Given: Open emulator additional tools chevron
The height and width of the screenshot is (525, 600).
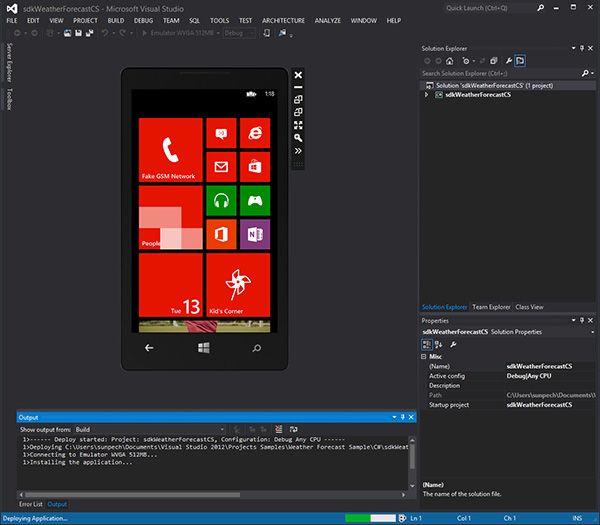Looking at the screenshot, I should pyautogui.click(x=298, y=151).
